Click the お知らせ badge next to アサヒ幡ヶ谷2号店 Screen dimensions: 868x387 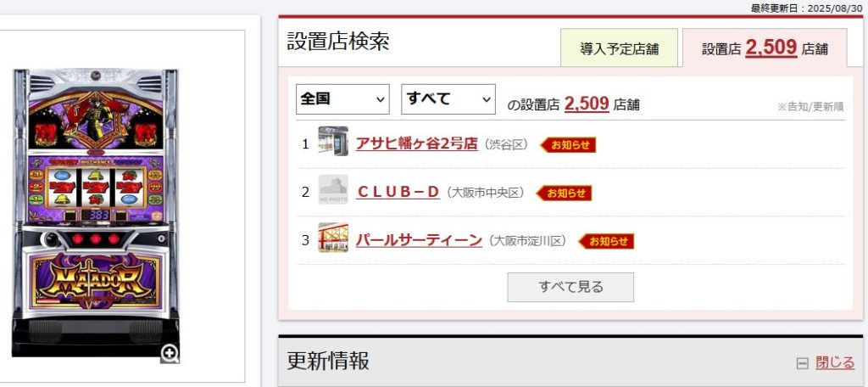[x=568, y=145]
